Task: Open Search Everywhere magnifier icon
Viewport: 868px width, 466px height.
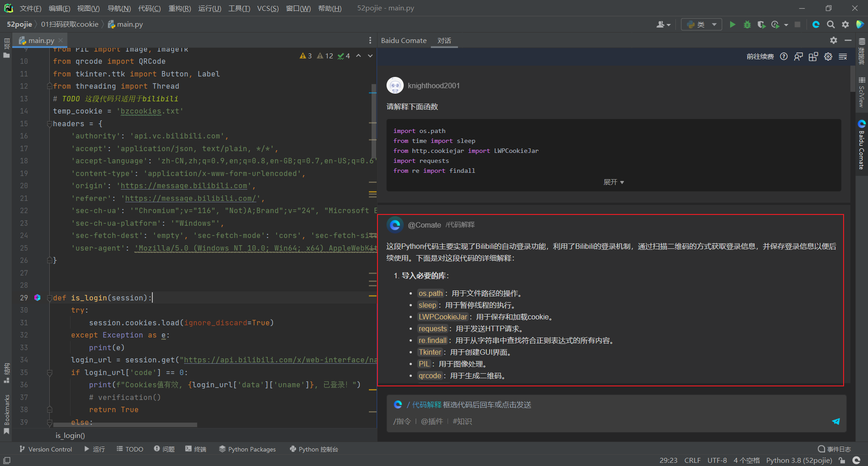Action: click(830, 24)
